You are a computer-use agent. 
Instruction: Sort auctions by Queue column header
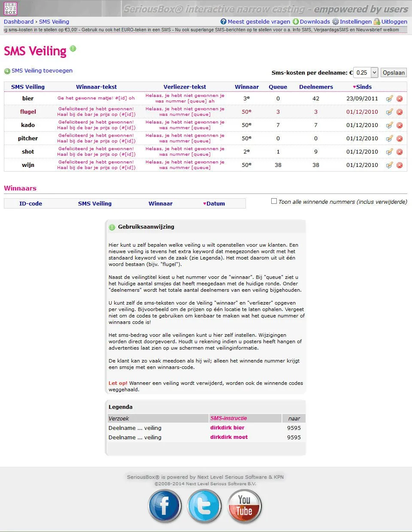pyautogui.click(x=278, y=87)
